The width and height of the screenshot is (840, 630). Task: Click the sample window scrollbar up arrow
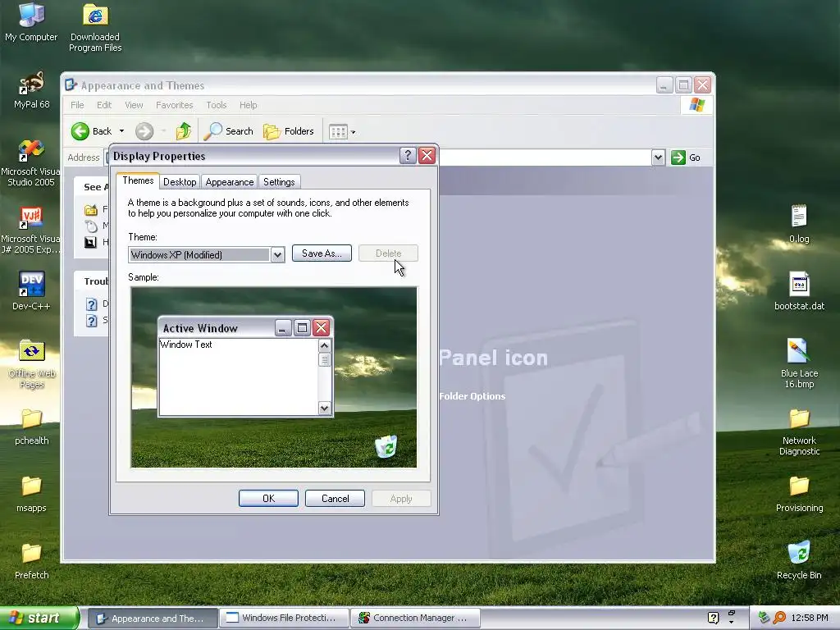(x=324, y=345)
